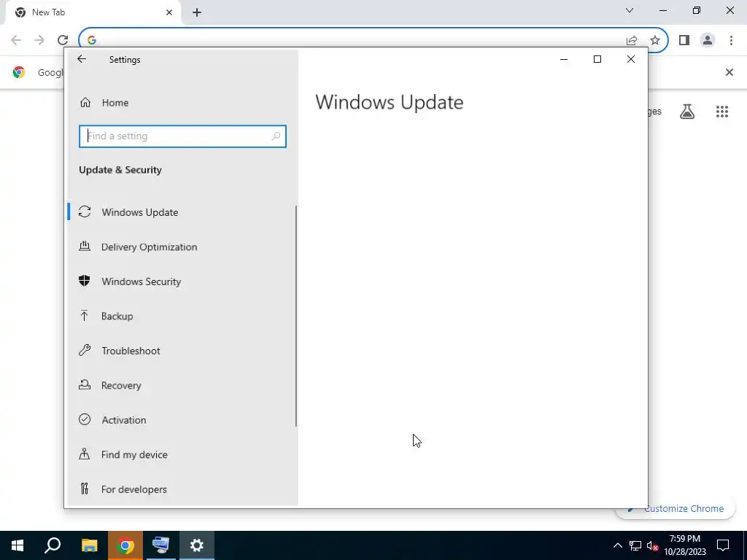747x560 pixels.
Task: Maximize the Settings window
Action: 597,59
